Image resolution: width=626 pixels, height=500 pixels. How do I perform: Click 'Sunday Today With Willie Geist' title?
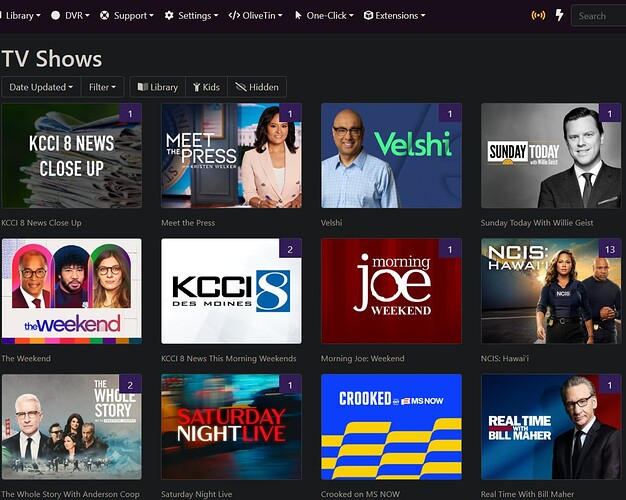click(x=537, y=223)
